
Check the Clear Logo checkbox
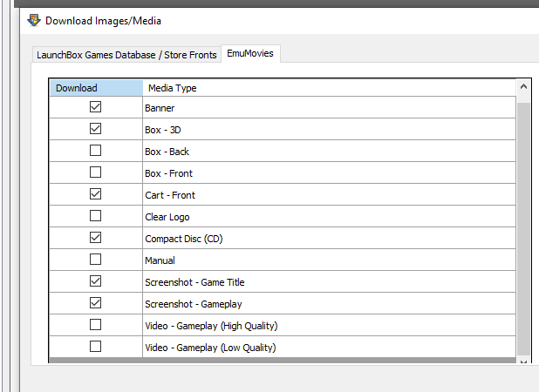tap(95, 215)
